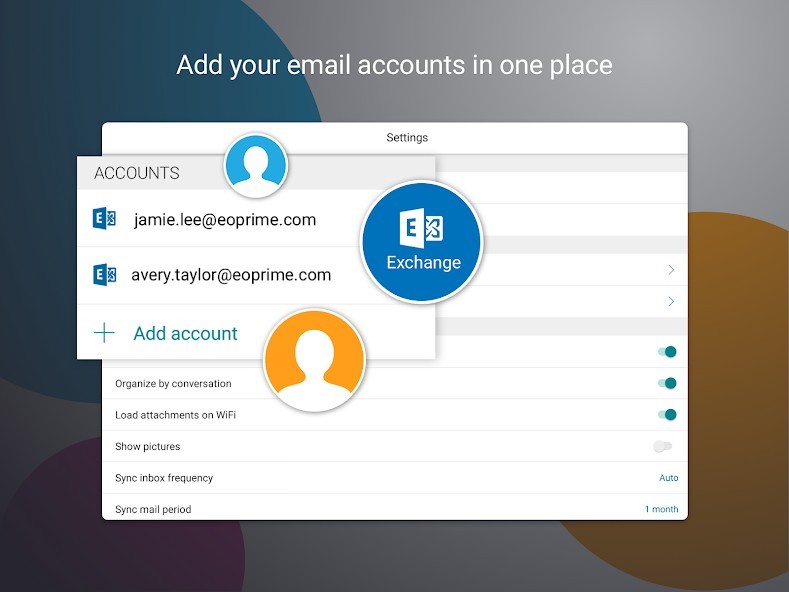Click the Show pictures label
The height and width of the screenshot is (592, 789).
pyautogui.click(x=147, y=446)
